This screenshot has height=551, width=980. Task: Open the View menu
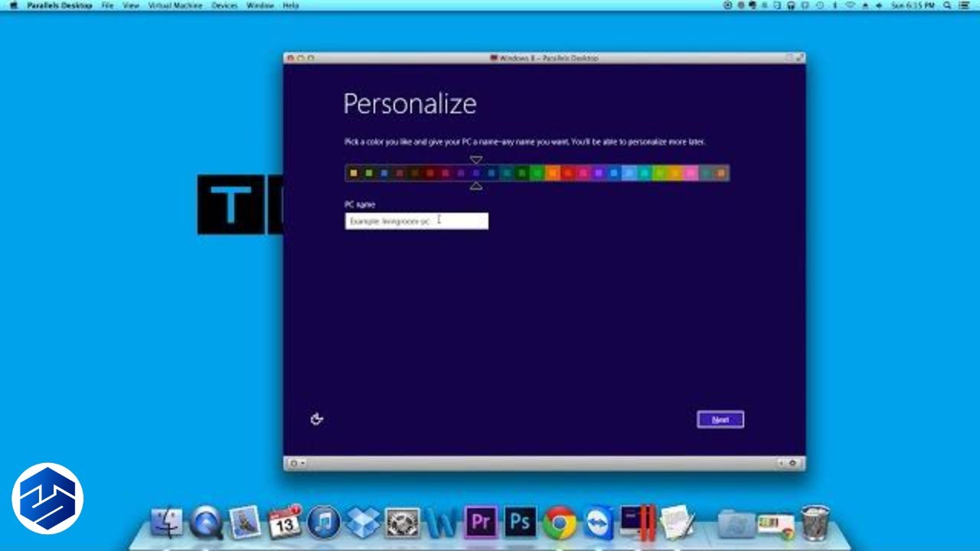click(x=131, y=5)
